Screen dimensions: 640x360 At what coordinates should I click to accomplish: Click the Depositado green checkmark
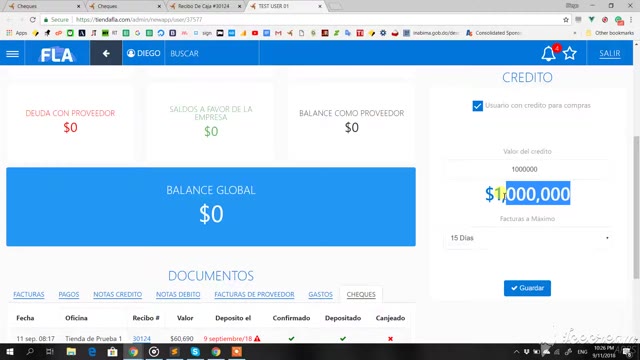click(343, 338)
